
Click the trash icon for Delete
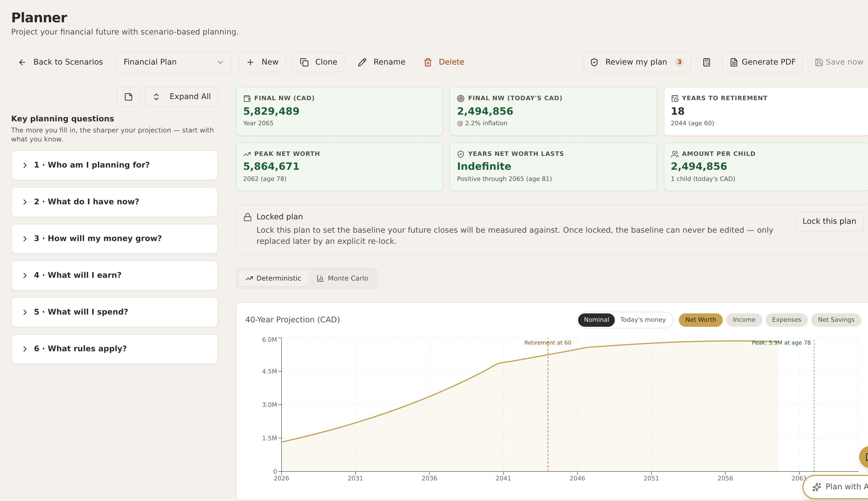(x=428, y=62)
